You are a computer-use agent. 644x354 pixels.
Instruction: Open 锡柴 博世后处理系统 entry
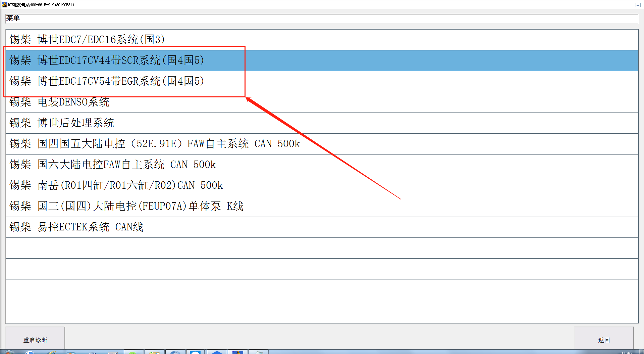point(322,123)
